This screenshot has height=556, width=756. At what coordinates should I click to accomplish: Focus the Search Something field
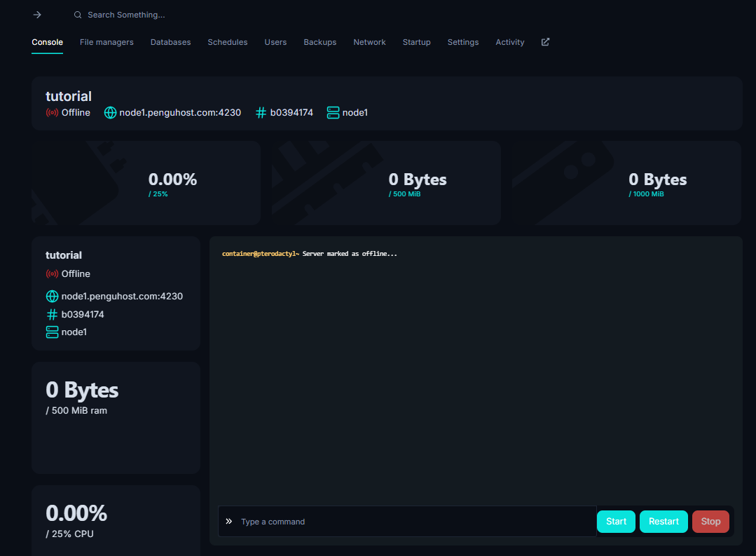pyautogui.click(x=126, y=15)
